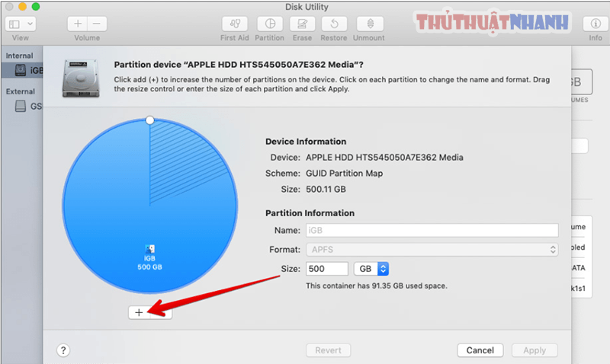Click the Cancel button
This screenshot has height=364, width=610.
point(480,350)
